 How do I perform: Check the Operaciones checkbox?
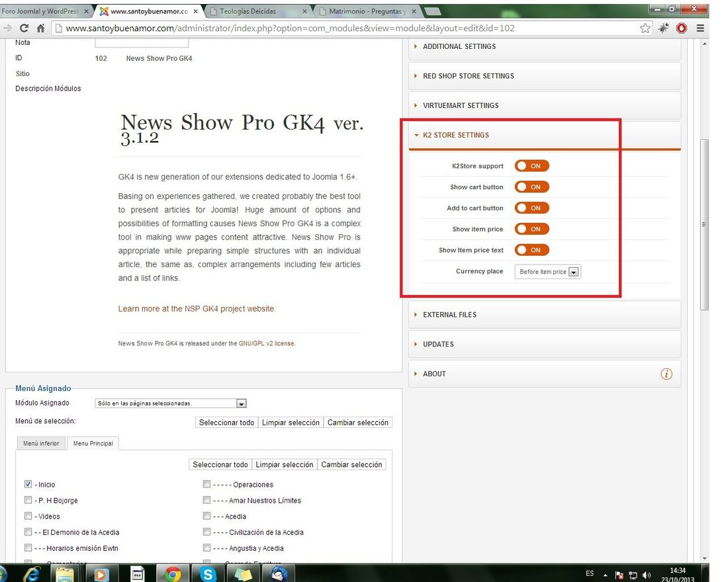click(206, 484)
